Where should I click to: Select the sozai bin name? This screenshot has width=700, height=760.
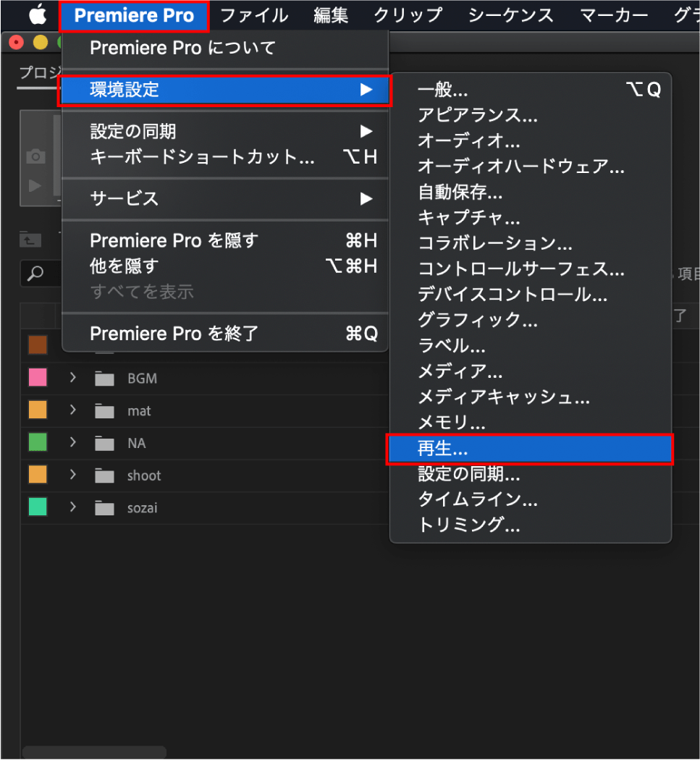tap(142, 508)
